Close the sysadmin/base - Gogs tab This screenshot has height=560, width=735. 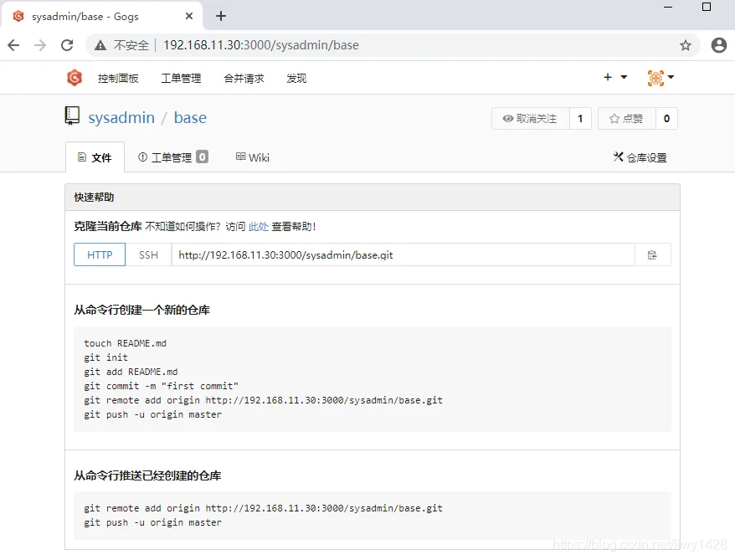tap(189, 16)
